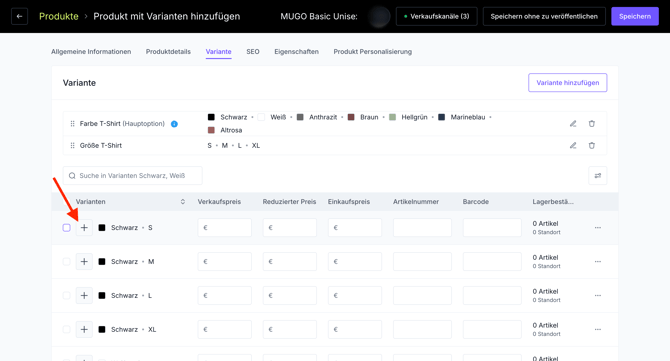Switch to the Produktdetails tab
670x361 pixels.
(168, 52)
